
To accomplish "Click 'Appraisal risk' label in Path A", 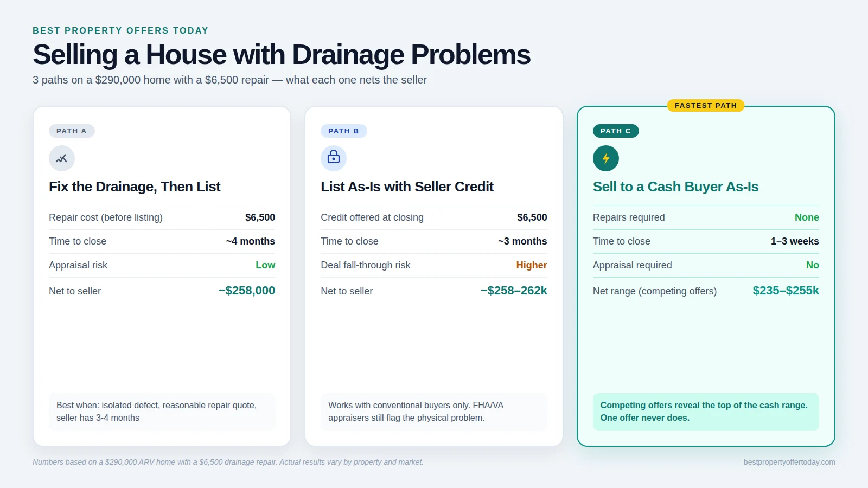I will (78, 265).
